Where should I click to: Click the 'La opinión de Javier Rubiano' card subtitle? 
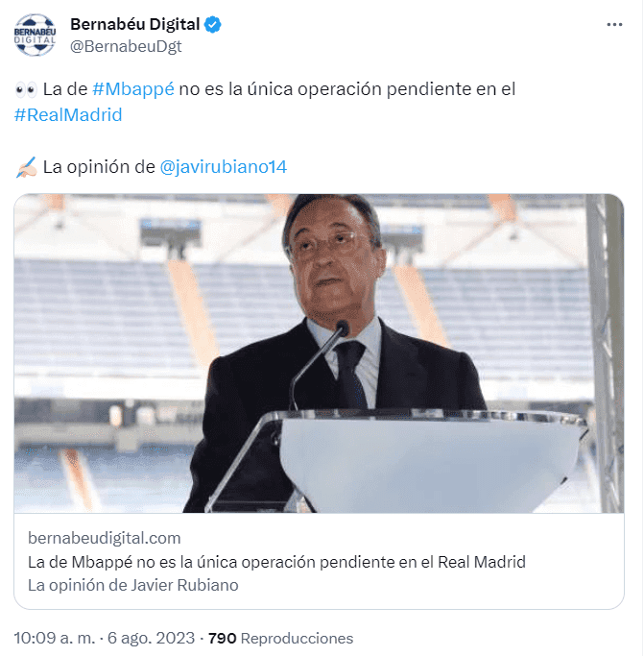(x=133, y=585)
